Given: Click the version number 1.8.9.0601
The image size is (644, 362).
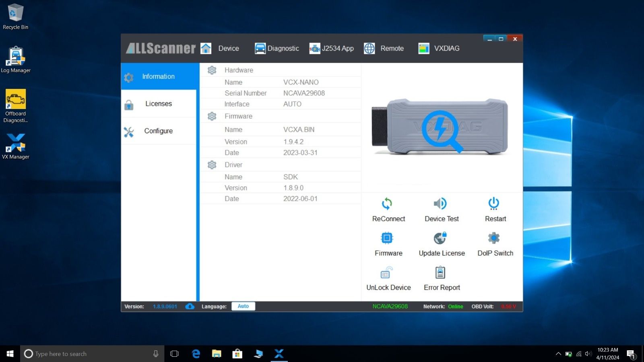Looking at the screenshot, I should tap(165, 306).
